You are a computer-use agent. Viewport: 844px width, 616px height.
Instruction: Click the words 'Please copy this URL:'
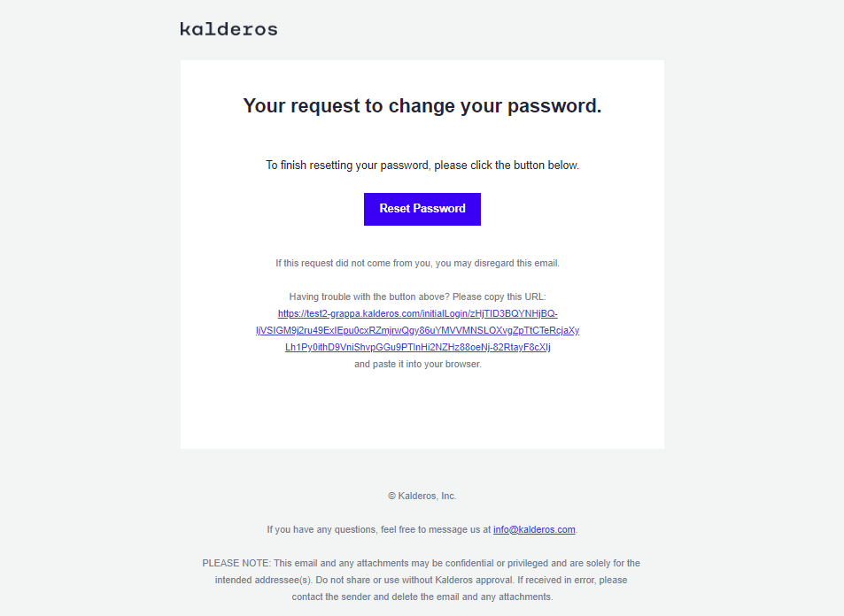pyautogui.click(x=499, y=297)
